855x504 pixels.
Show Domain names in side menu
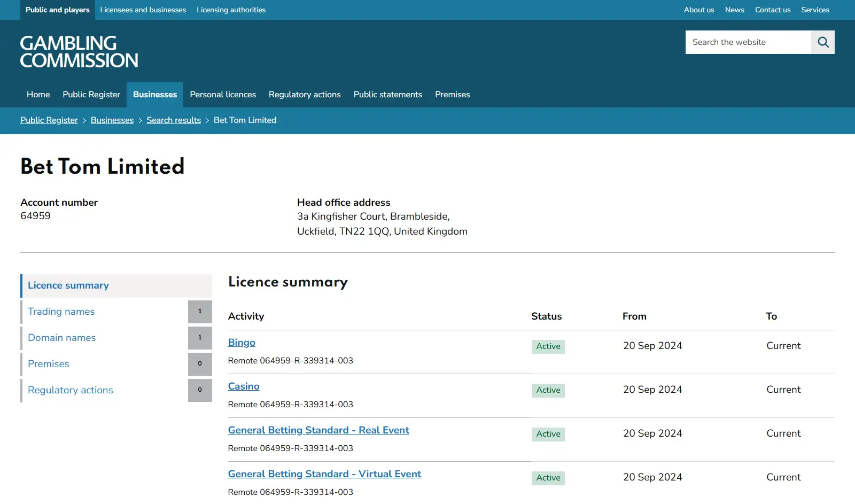coord(116,338)
